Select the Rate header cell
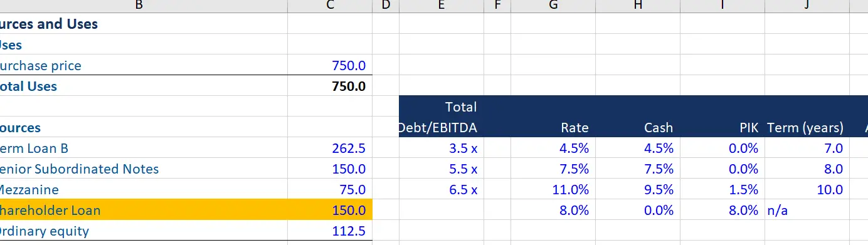Screen dimensions: 868x245 [553, 127]
